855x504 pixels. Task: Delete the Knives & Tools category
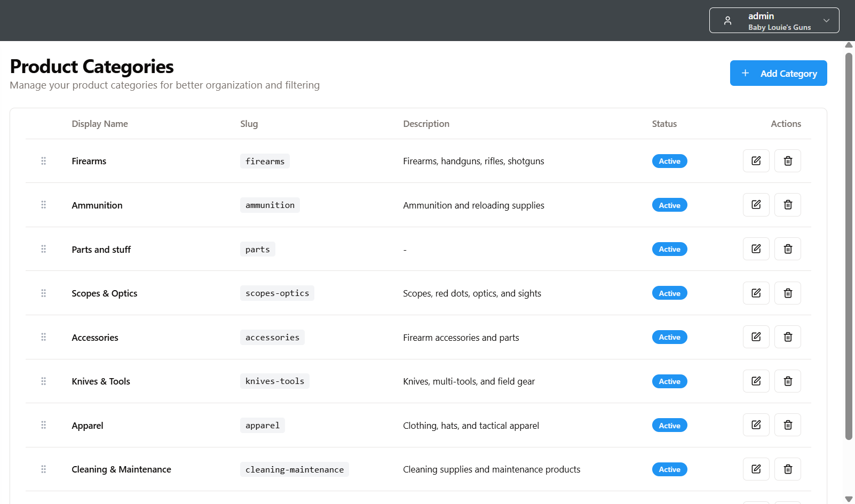[x=788, y=381]
